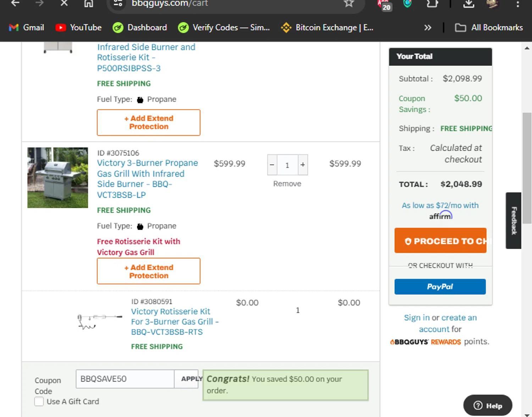The height and width of the screenshot is (417, 532).
Task: Open the Victory Rotisserie Kit product link
Action: tap(175, 322)
